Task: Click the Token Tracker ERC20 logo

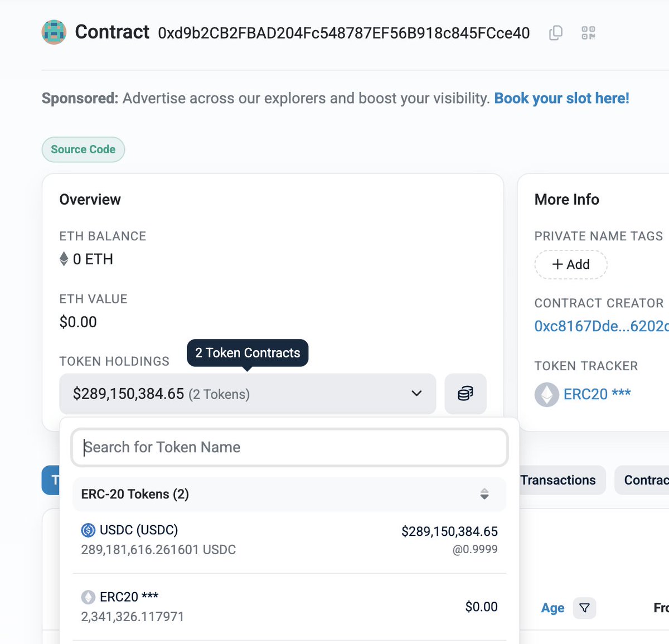Action: point(546,394)
